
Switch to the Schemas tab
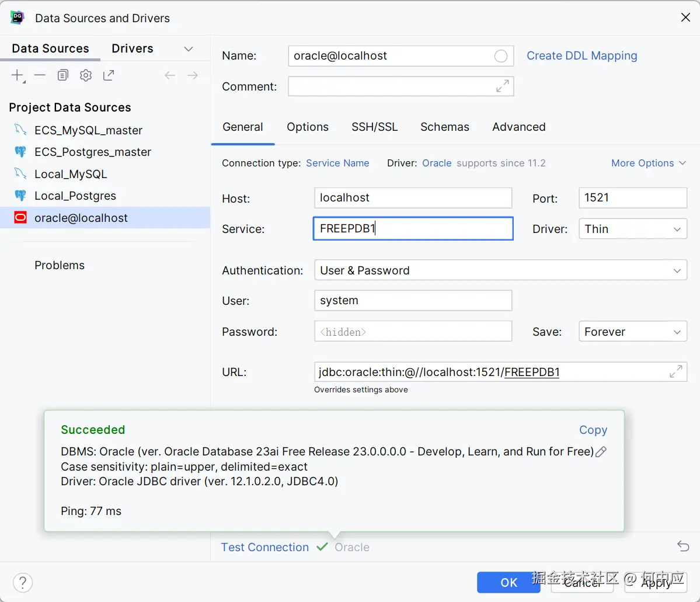[x=444, y=127]
